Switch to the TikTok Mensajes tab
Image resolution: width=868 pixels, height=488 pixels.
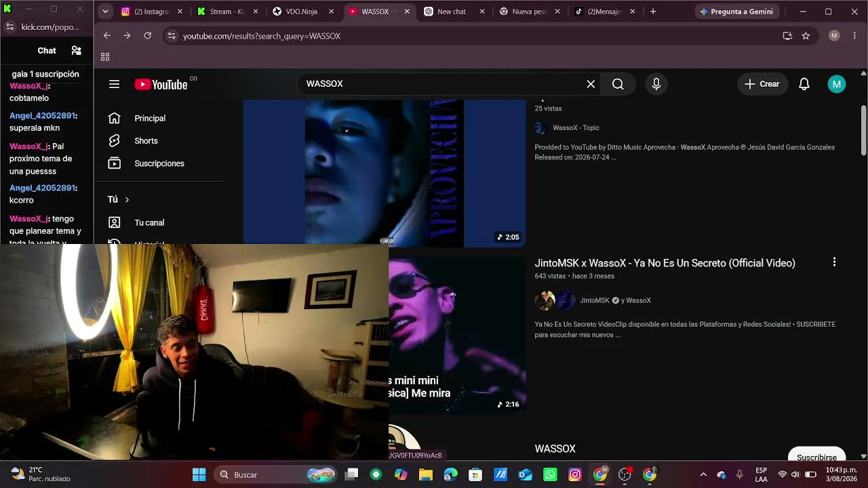[605, 12]
